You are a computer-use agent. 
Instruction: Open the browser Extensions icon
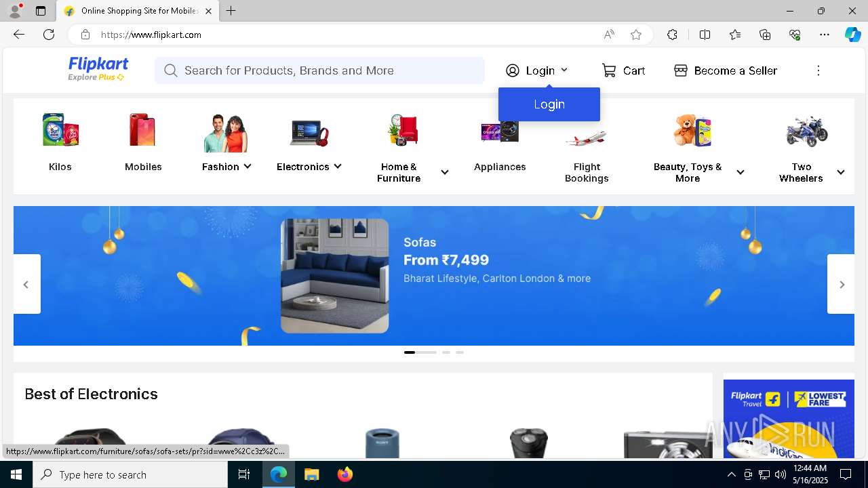point(672,35)
